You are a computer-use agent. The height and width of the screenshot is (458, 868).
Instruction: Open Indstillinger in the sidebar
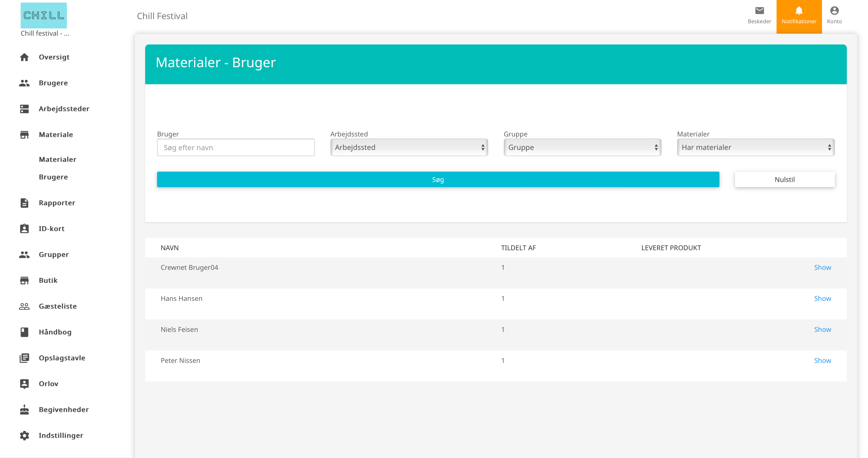[x=61, y=436]
